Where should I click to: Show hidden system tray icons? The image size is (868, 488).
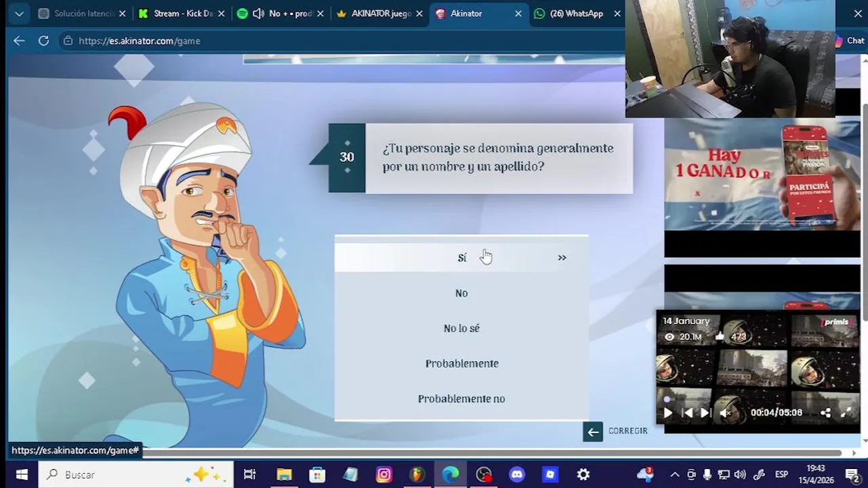tap(675, 474)
